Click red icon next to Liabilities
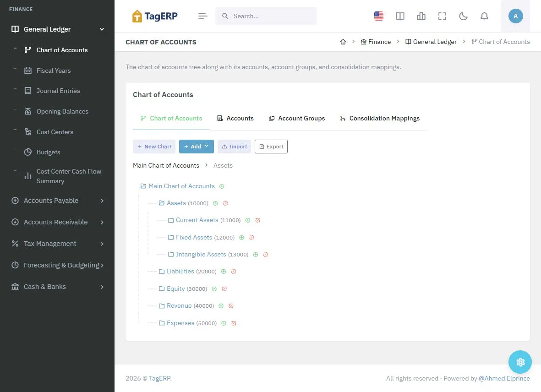 [234, 272]
